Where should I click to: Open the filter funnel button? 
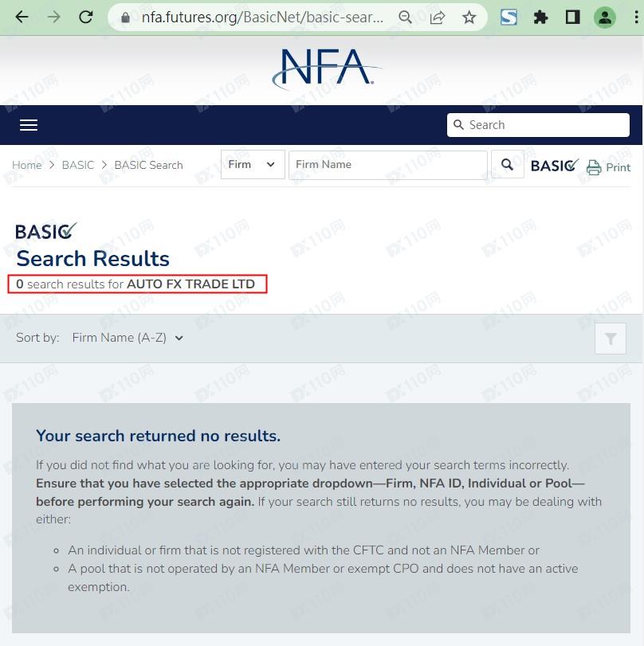[611, 339]
